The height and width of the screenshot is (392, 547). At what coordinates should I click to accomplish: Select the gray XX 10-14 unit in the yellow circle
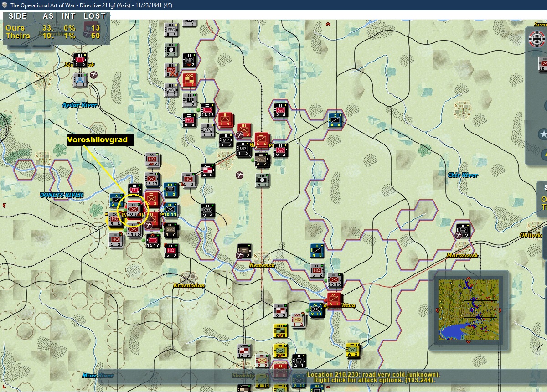134,210
